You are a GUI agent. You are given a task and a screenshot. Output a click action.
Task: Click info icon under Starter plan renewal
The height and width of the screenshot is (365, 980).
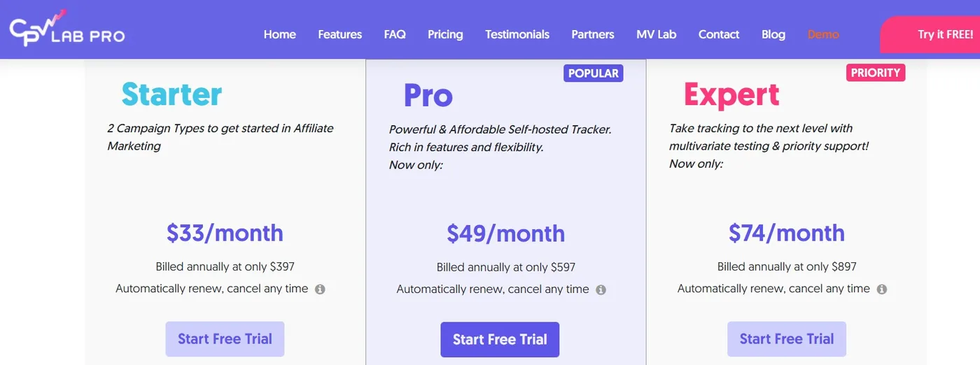[x=320, y=289]
